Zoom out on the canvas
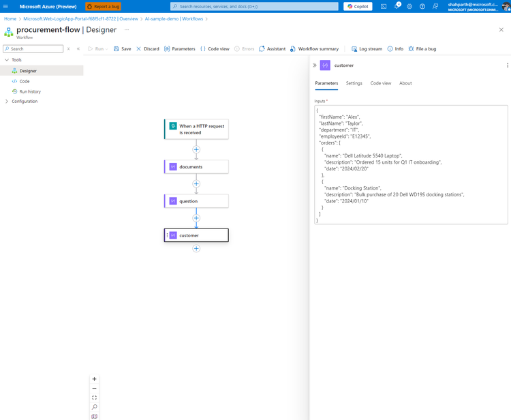The height and width of the screenshot is (420, 511). (94, 389)
